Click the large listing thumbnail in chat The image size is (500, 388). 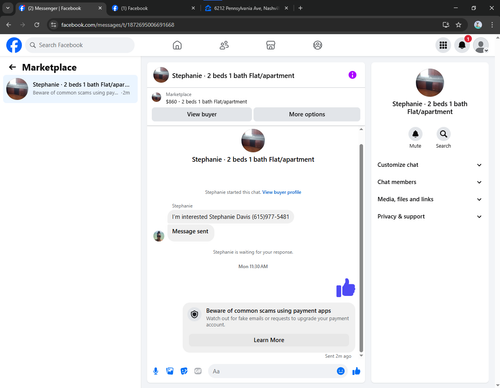[253, 141]
